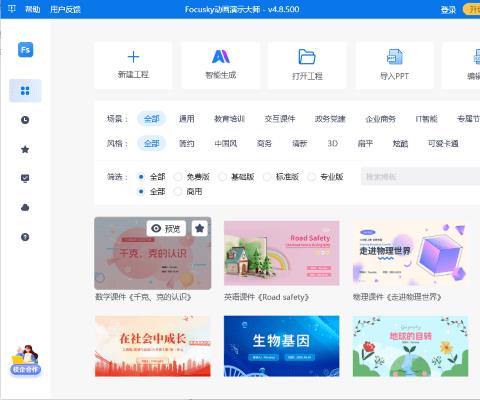Viewport: 480px width, 400px height.
Task: Click caption 数学课件《千克、克的认识》
Action: (143, 297)
